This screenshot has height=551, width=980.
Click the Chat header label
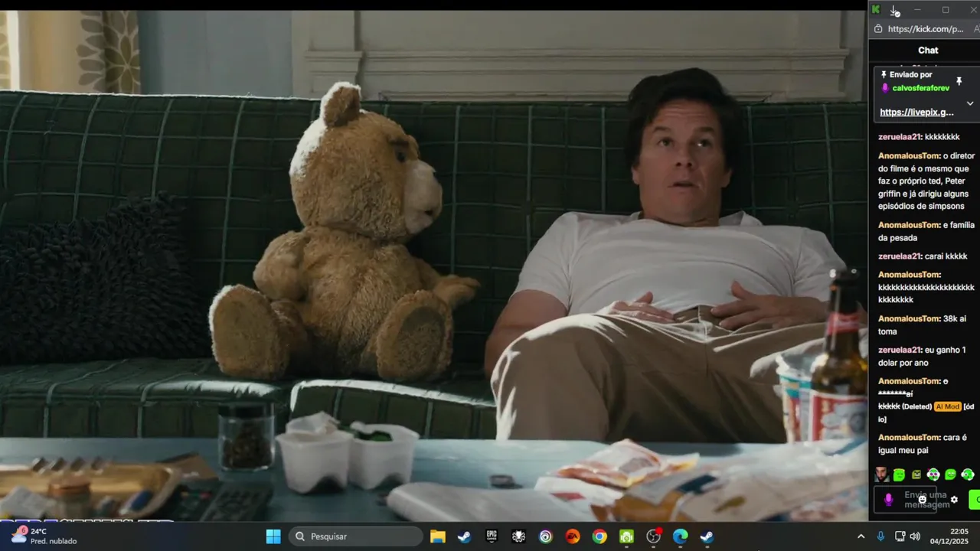coord(928,51)
